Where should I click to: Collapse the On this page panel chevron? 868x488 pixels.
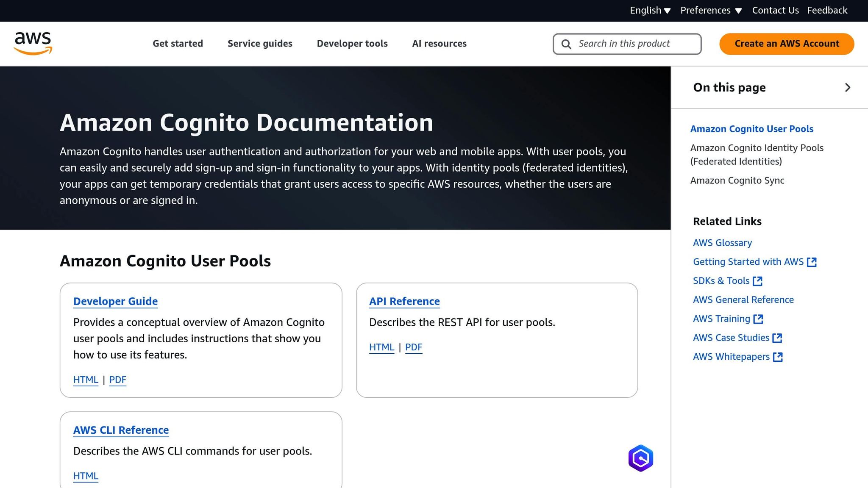pos(848,88)
